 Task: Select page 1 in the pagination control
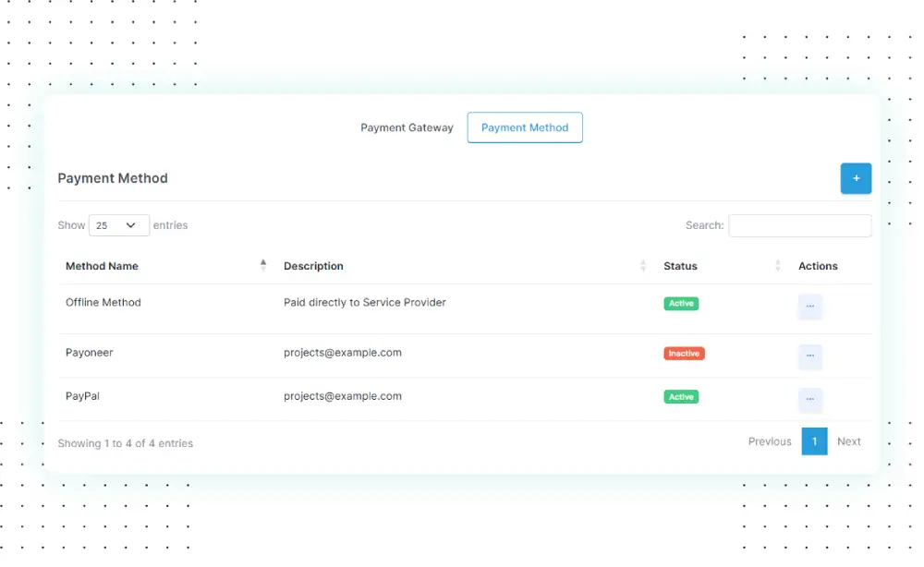click(814, 441)
